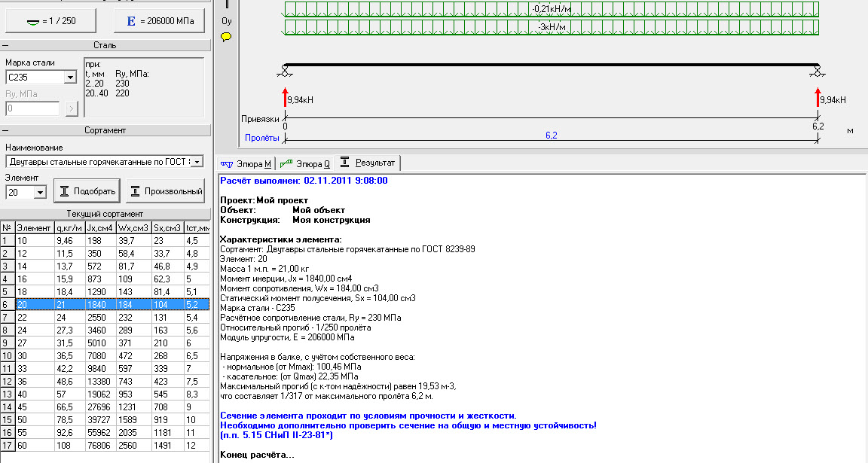The image size is (868, 463).
Task: Click the -3кН/м distributed load
Action: pyautogui.click(x=552, y=27)
